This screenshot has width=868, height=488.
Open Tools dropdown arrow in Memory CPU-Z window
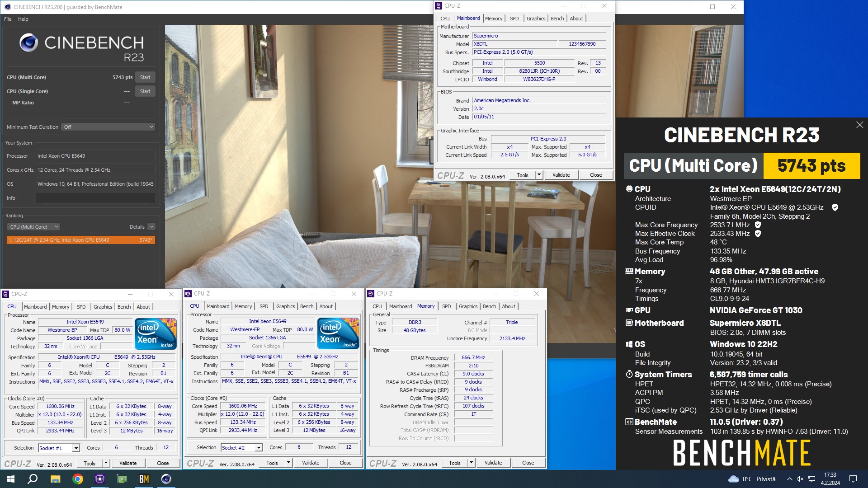coord(471,463)
